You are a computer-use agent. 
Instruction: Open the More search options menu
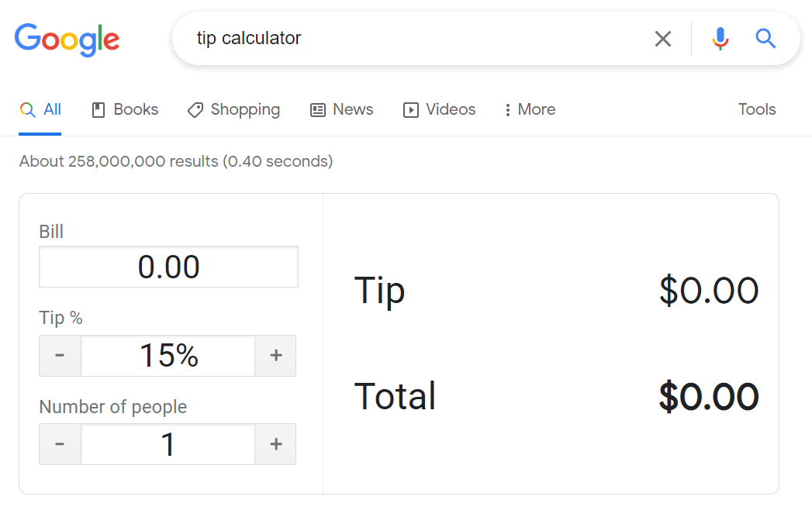pyautogui.click(x=529, y=109)
